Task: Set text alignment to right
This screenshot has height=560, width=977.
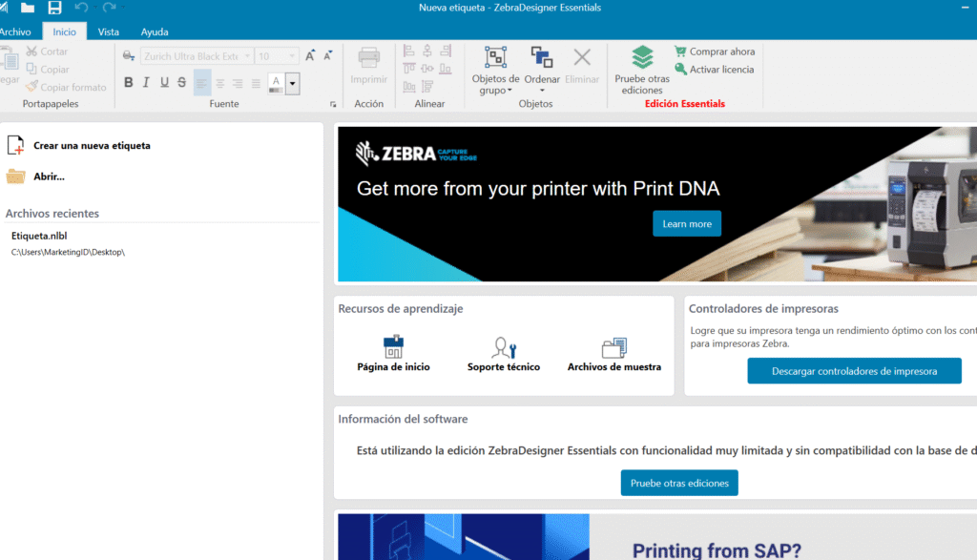Action: click(x=238, y=83)
